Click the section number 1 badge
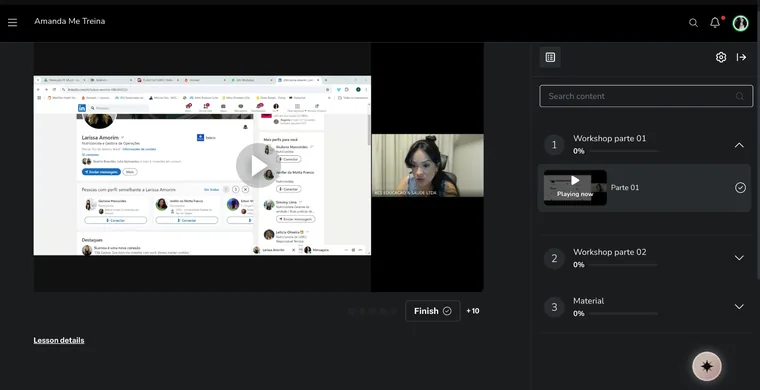This screenshot has width=760, height=390. click(x=554, y=145)
